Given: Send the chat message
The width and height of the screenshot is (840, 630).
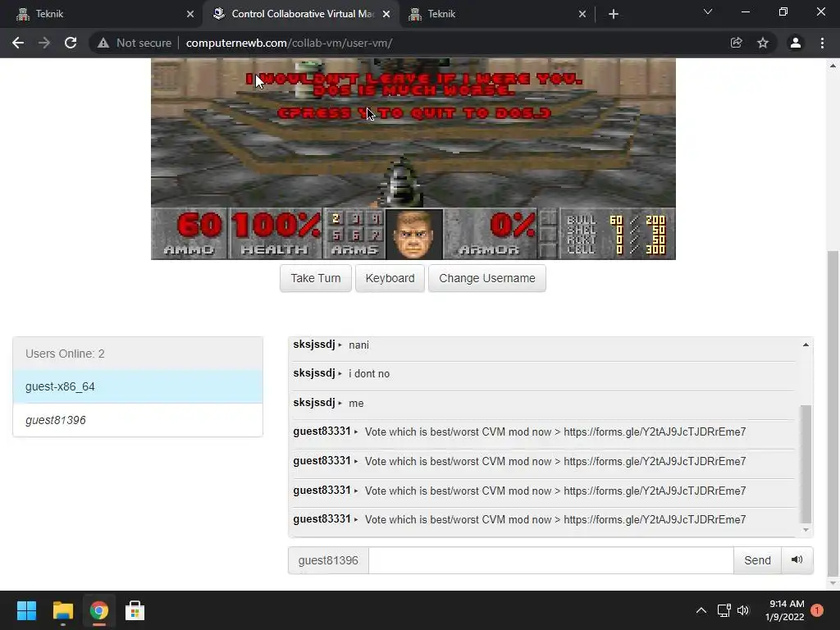Looking at the screenshot, I should tap(757, 560).
